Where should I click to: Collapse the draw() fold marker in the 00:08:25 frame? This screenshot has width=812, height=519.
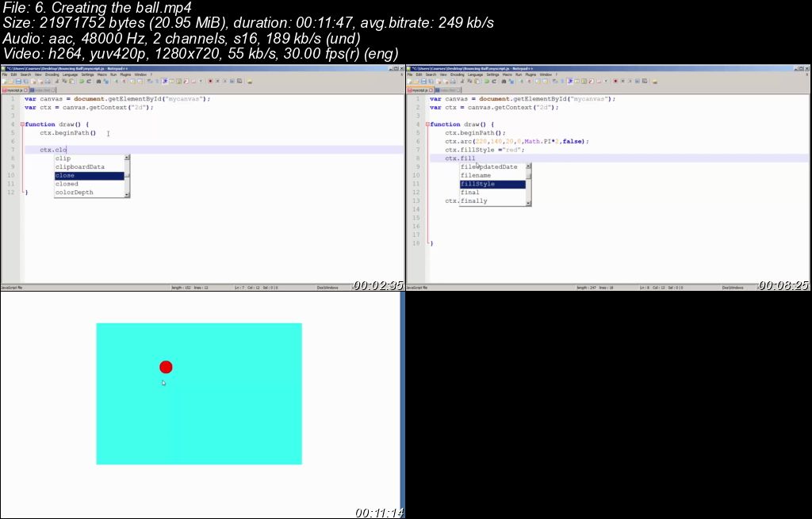[x=427, y=124]
